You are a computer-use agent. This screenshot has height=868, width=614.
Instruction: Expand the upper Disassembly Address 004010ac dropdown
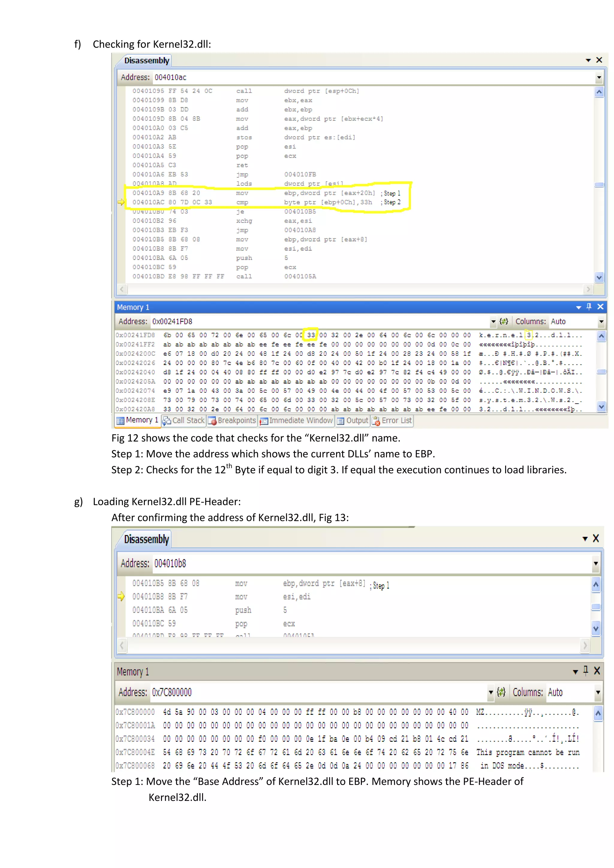tap(599, 78)
